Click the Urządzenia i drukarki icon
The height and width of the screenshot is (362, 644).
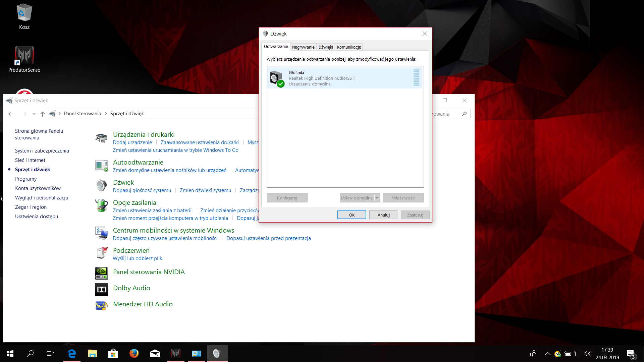[101, 137]
